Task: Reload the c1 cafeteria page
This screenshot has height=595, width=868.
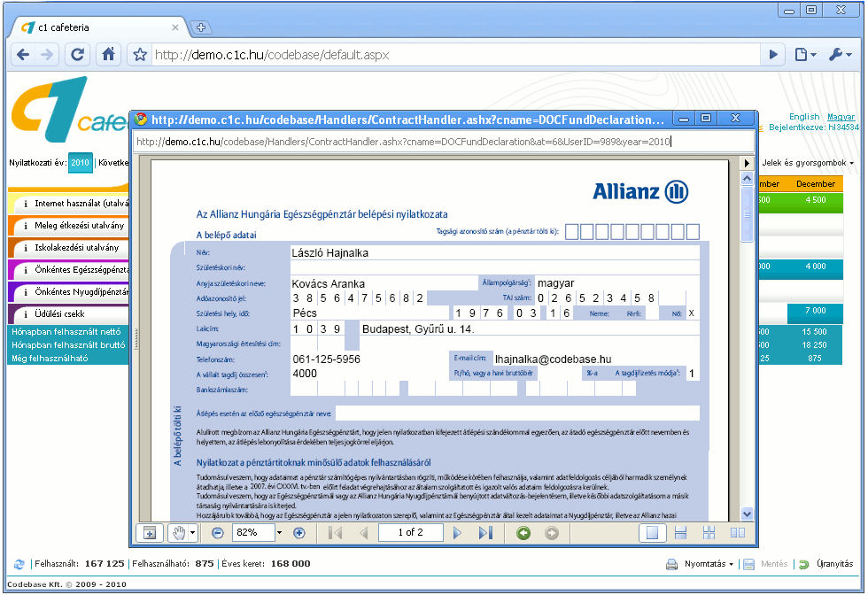Action: pyautogui.click(x=78, y=54)
